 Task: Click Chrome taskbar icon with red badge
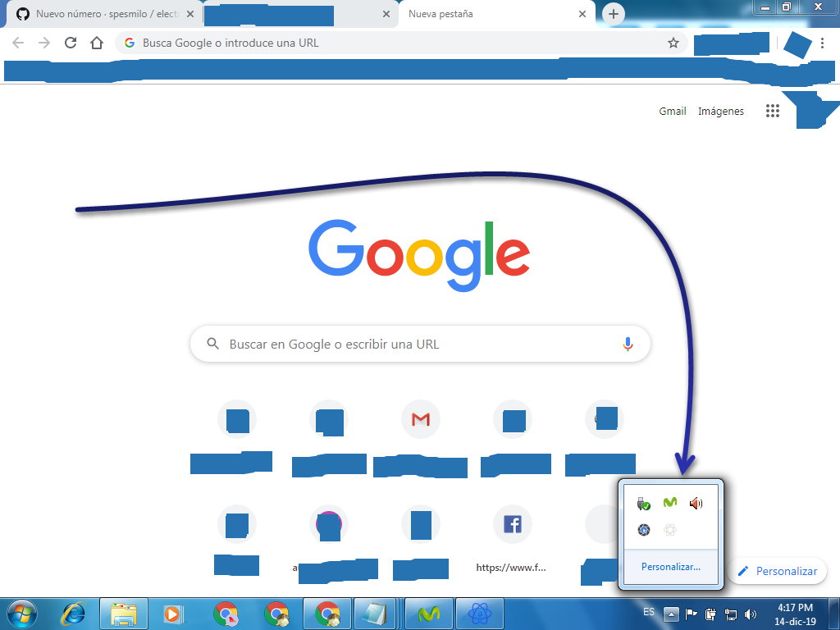[226, 614]
